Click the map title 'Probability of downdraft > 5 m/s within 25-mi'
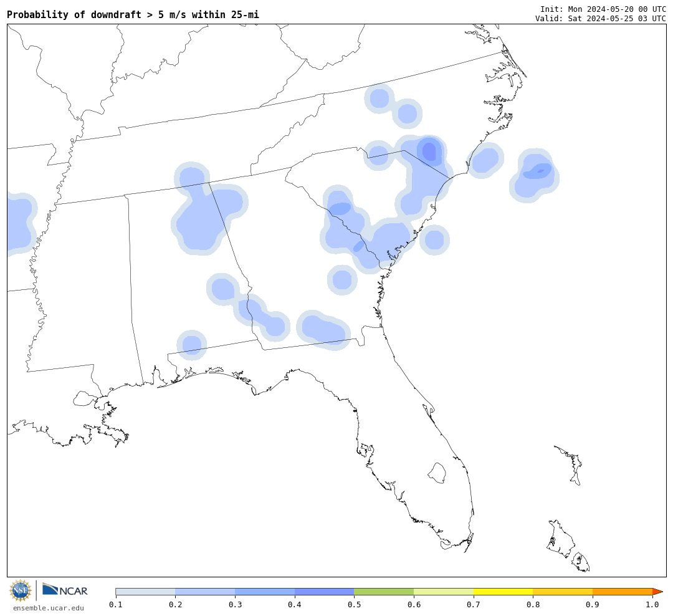 point(133,14)
